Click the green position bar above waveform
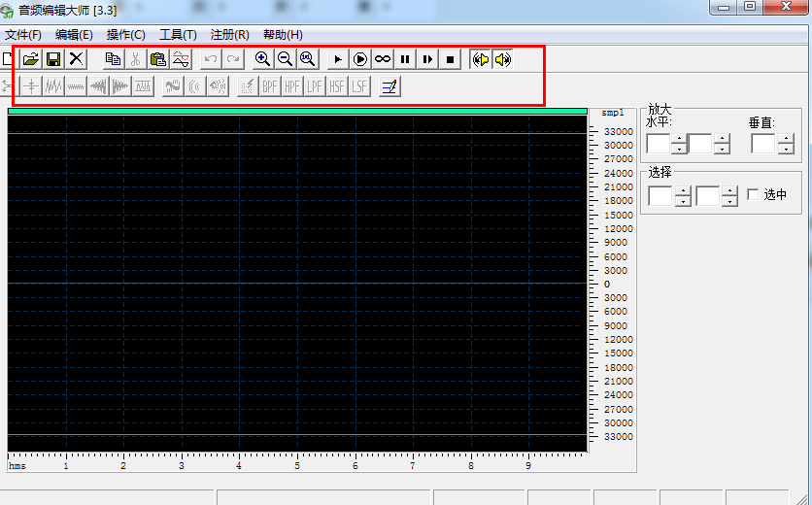Image resolution: width=812 pixels, height=505 pixels. click(x=297, y=112)
